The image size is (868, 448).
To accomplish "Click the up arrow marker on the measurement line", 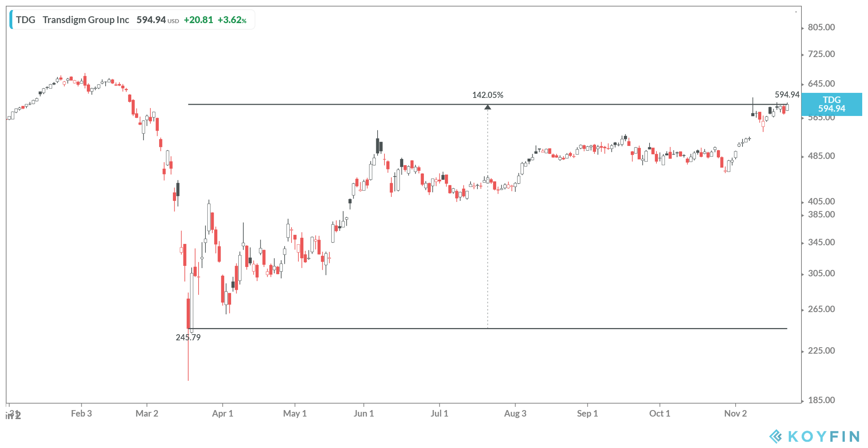I will pos(488,107).
